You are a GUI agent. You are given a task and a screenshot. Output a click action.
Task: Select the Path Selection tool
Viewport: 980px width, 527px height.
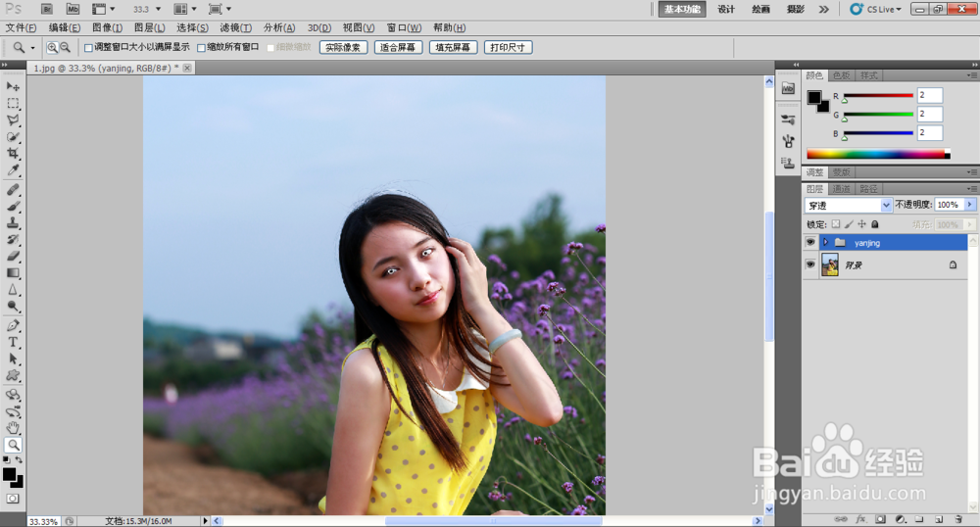click(x=13, y=359)
